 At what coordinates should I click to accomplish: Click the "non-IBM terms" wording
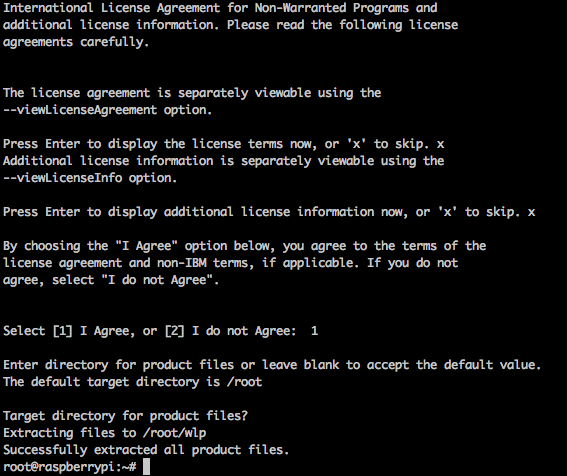click(x=205, y=263)
